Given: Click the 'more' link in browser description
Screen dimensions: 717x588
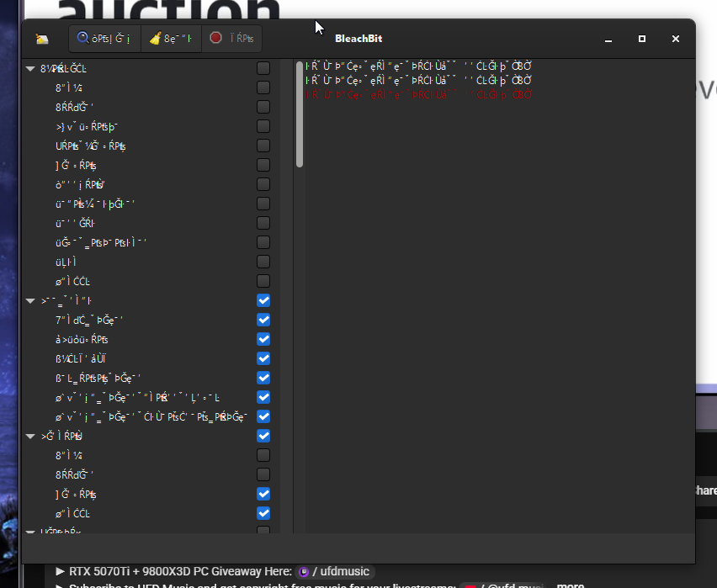Looking at the screenshot, I should click(x=571, y=585).
